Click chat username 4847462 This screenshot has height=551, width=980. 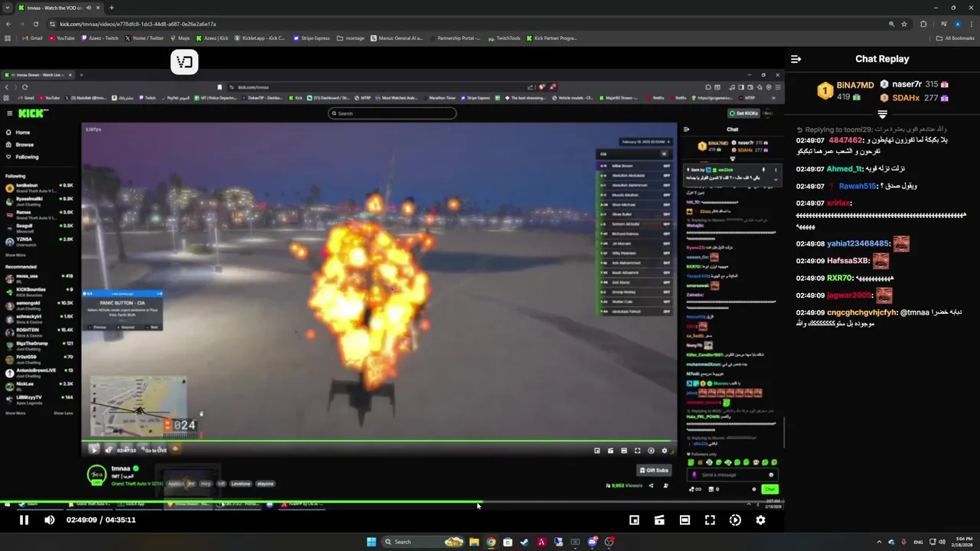845,140
